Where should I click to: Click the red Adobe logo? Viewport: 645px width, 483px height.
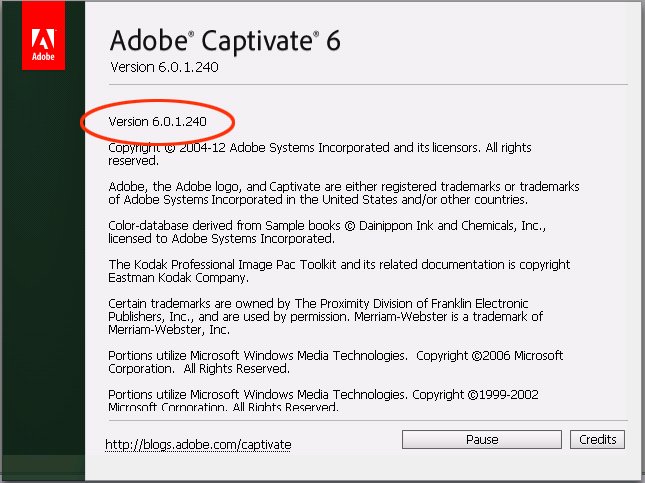click(x=43, y=35)
